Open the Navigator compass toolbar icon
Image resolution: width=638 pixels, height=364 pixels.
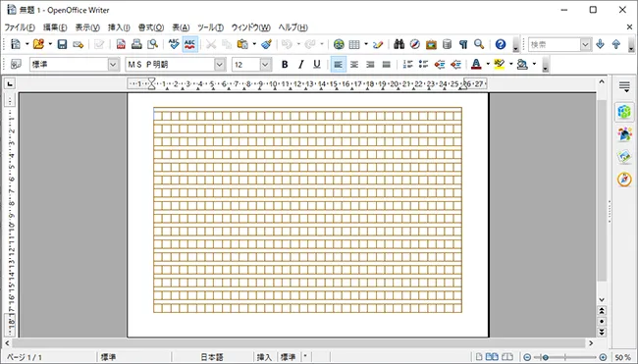coord(414,44)
